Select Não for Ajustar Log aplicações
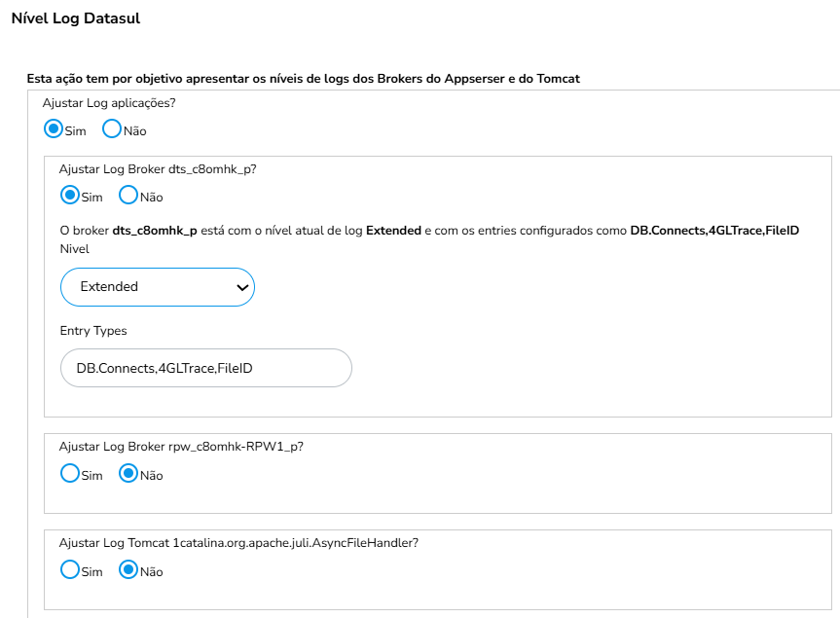840x618 pixels. coord(112,129)
